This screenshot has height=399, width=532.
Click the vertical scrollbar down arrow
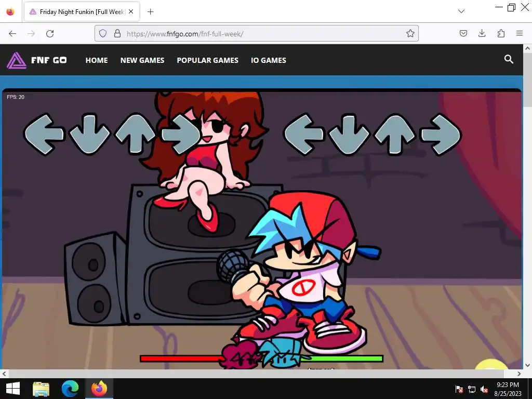click(x=528, y=365)
